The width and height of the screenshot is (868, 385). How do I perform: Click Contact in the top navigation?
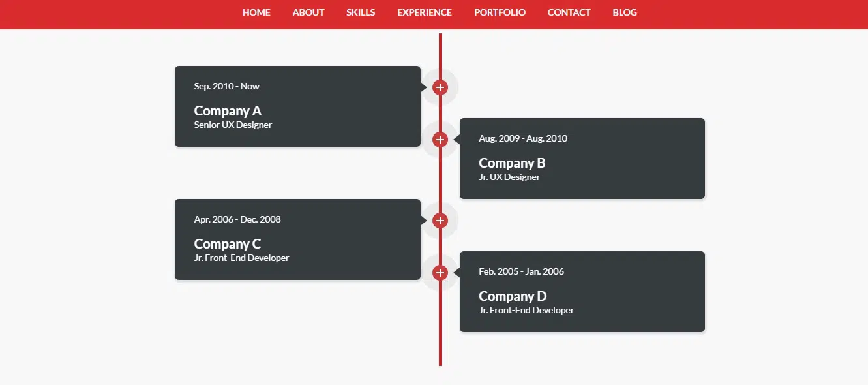569,12
